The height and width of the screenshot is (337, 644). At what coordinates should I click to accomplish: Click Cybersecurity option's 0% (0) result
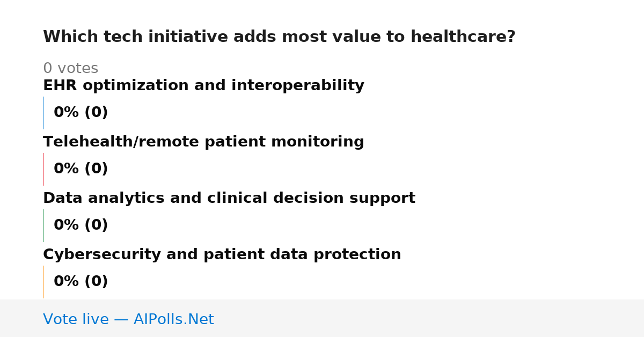coord(81,282)
